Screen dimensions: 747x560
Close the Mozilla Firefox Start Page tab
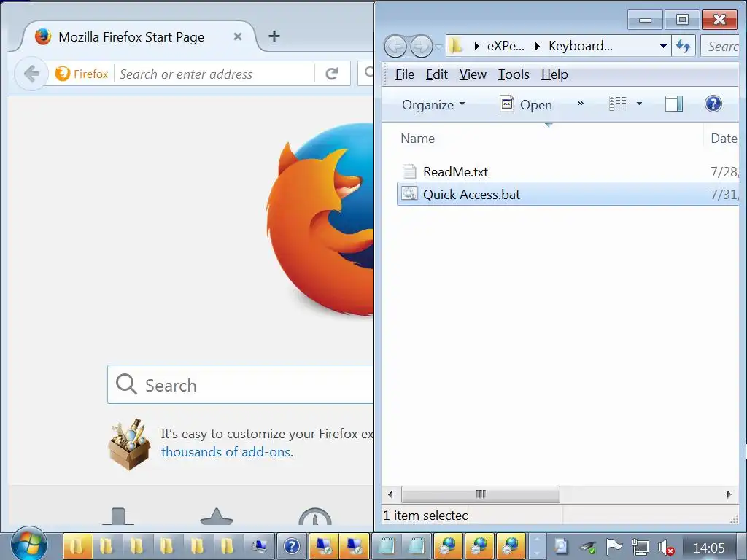click(238, 36)
